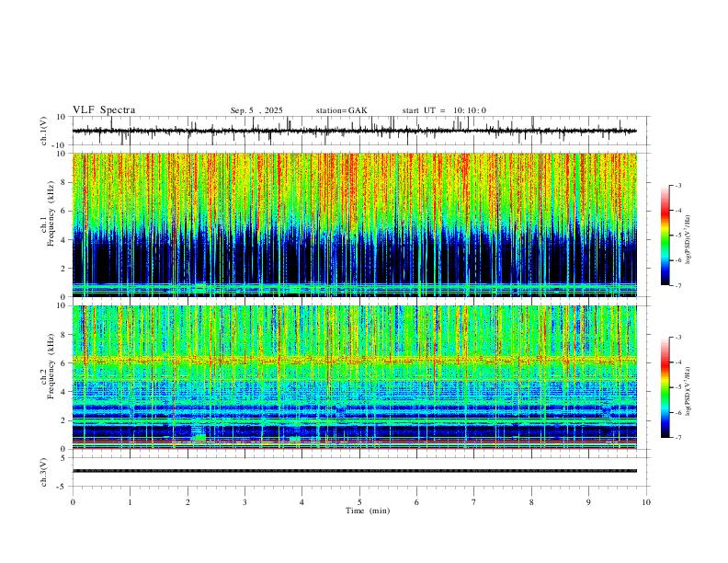Click the time axis tick label "4"
728x563 pixels.
pyautogui.click(x=302, y=502)
